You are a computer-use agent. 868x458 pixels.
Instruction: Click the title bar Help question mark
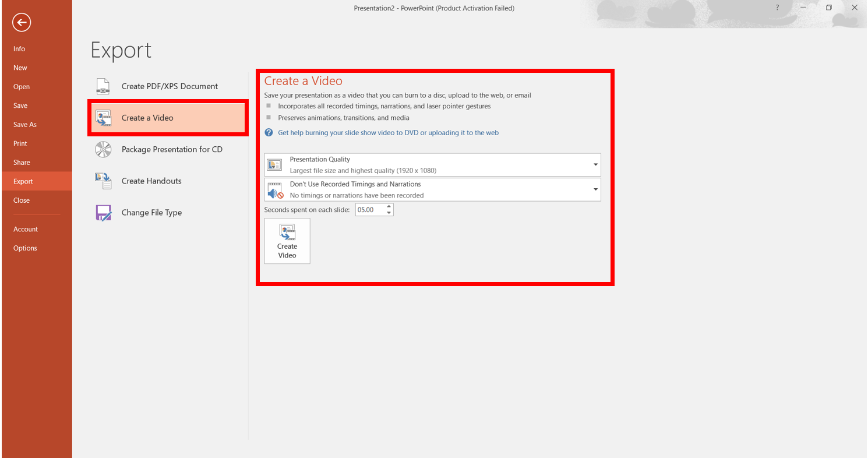pyautogui.click(x=777, y=8)
